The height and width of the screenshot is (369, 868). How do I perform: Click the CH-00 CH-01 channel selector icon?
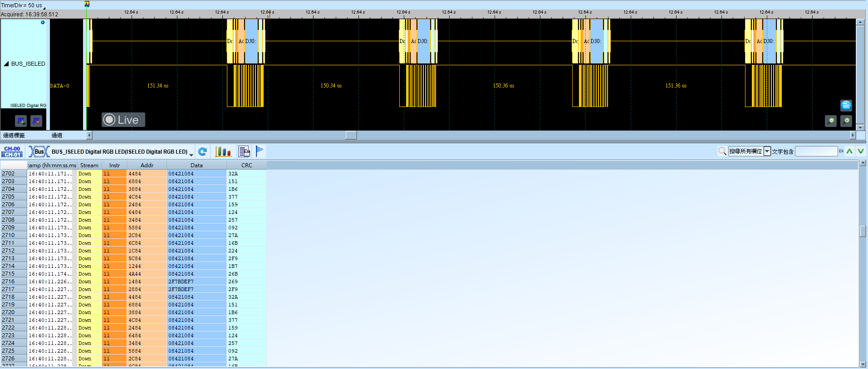(12, 151)
